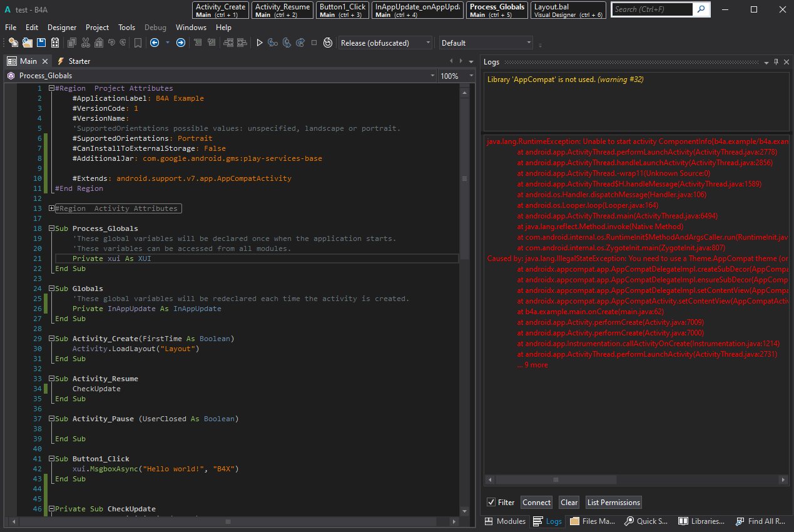Click the Navigate Forward arrow icon

coord(181,43)
